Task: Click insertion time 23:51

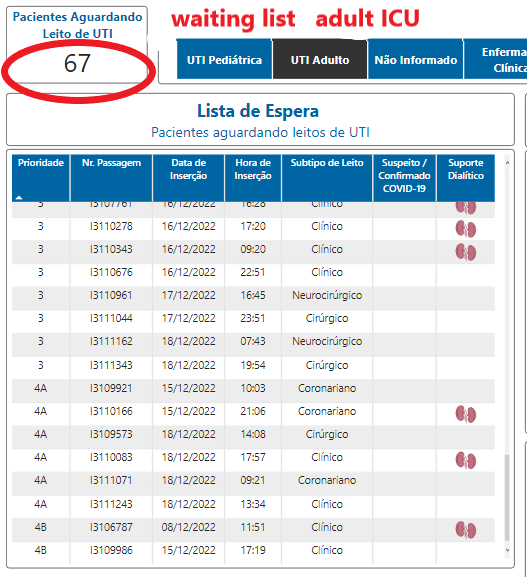Action: click(253, 318)
